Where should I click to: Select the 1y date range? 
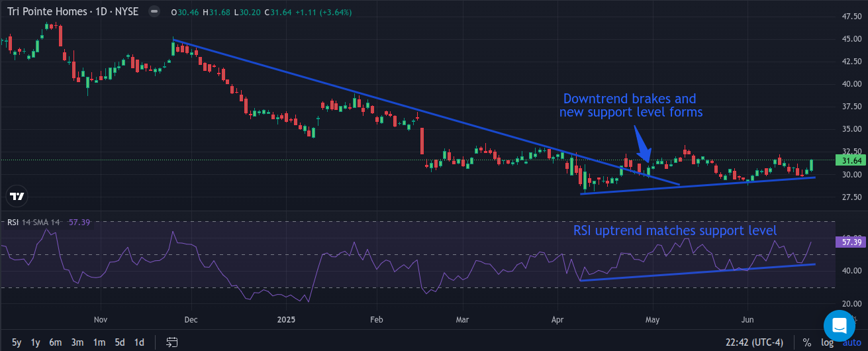pos(36,342)
